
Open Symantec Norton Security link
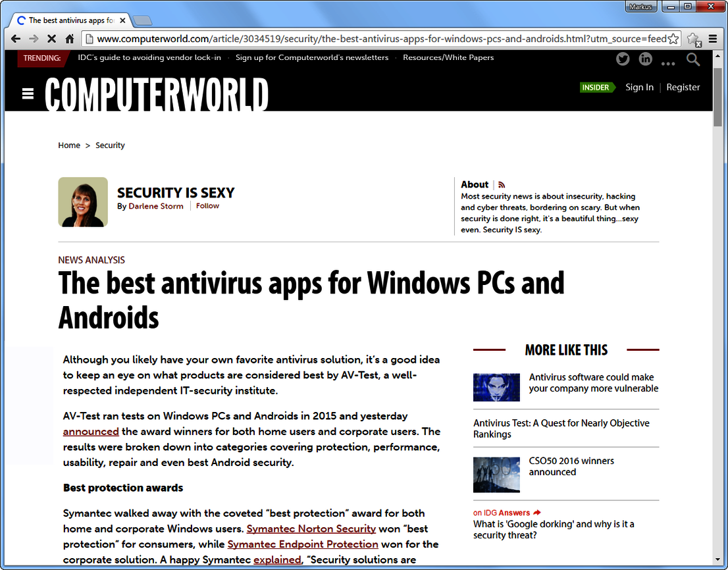[x=311, y=529]
